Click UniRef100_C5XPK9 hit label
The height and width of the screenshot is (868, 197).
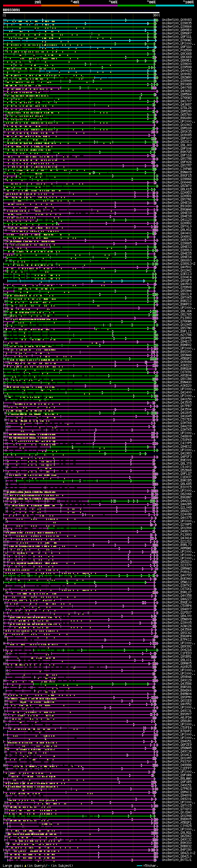click(x=177, y=440)
